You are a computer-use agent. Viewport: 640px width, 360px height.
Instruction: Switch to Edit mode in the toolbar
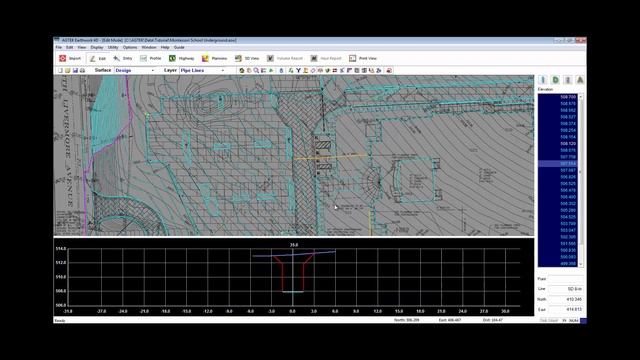98,58
